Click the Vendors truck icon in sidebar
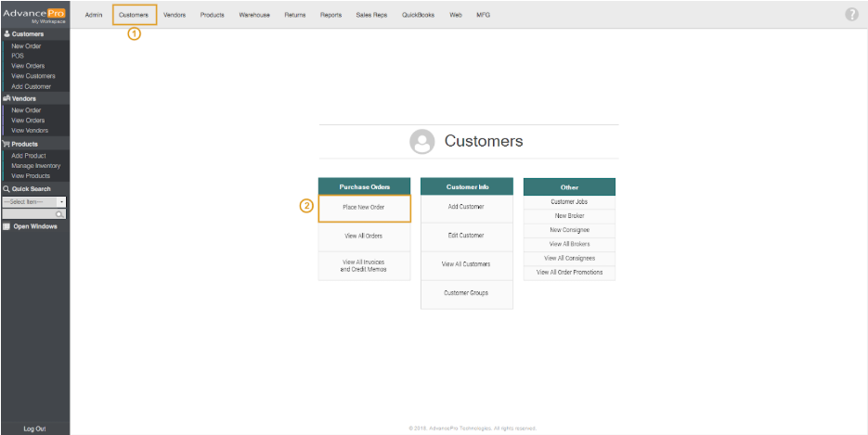 (6, 97)
